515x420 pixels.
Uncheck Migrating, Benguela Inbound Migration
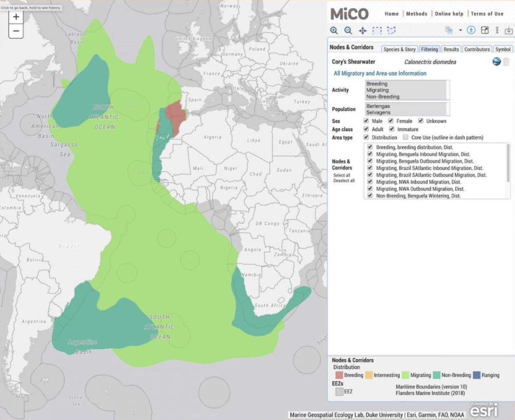(x=370, y=154)
